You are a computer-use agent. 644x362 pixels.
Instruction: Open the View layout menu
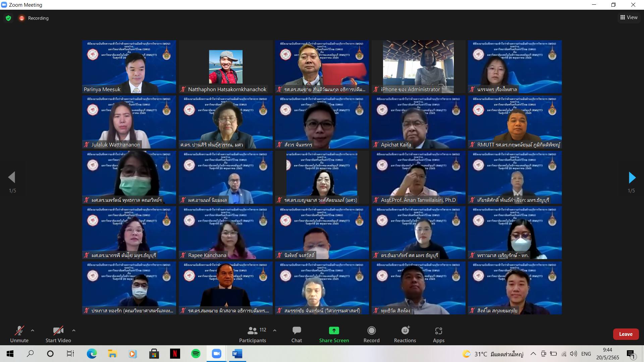[629, 17]
